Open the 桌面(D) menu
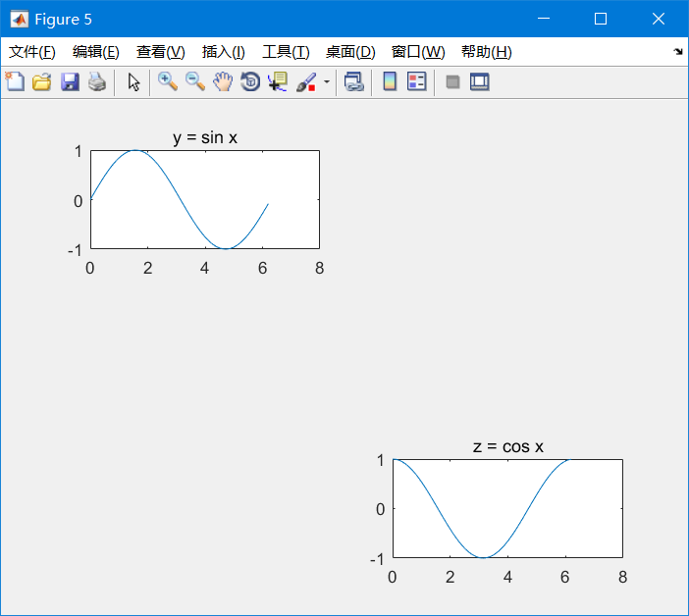Screen dimensions: 689x616 [x=350, y=52]
